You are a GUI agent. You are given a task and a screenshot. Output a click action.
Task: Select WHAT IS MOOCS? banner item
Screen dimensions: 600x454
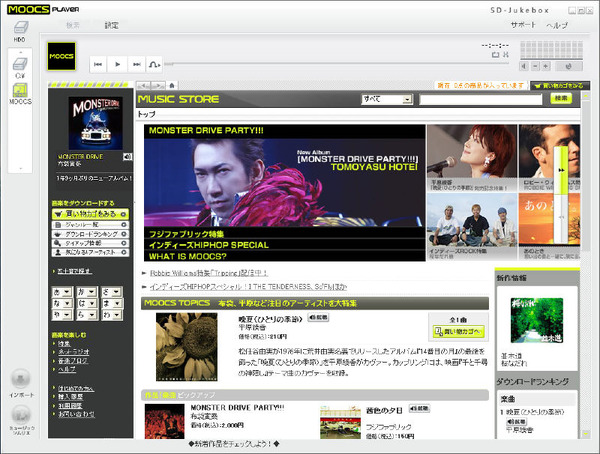[x=188, y=256]
